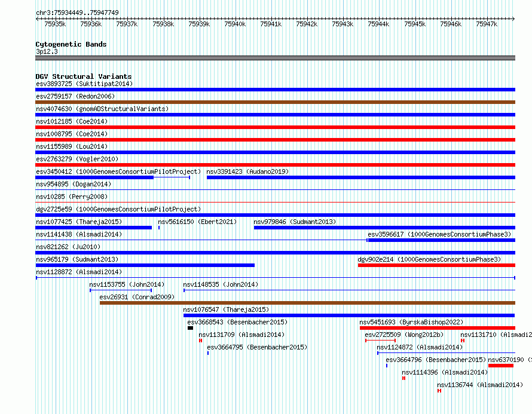The width and height of the screenshot is (532, 414).
Task: Open the nsv1008795 (Coe2014) label
Action: coord(72,134)
